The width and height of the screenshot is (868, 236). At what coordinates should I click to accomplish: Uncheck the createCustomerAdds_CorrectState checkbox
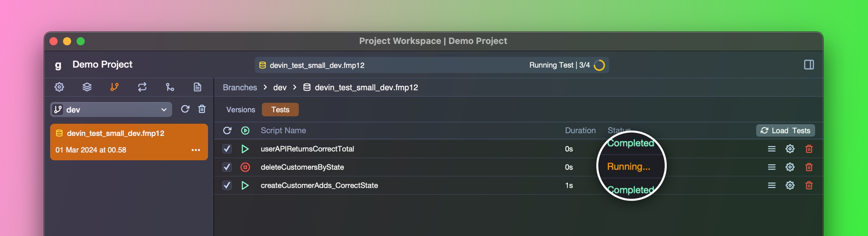point(227,186)
